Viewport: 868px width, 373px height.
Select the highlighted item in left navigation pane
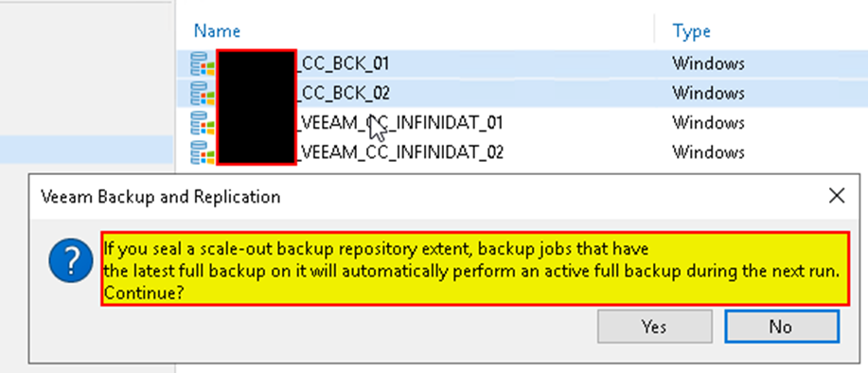tap(86, 150)
